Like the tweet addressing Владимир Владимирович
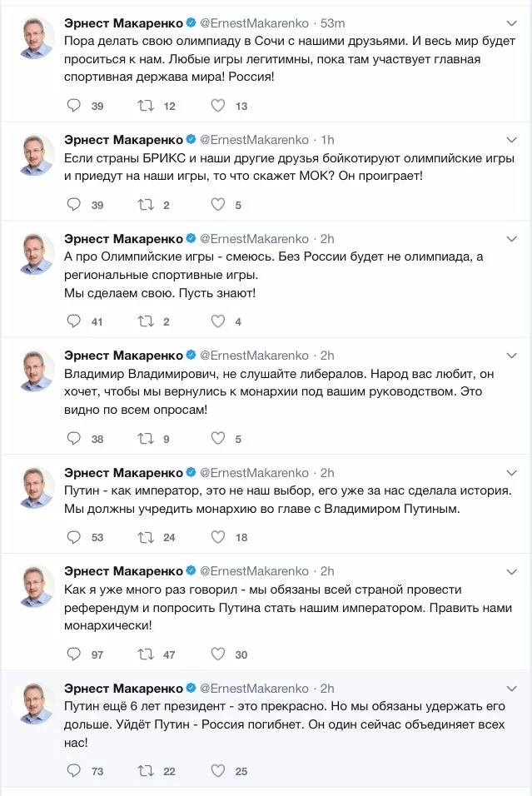532x796 pixels. [x=218, y=439]
